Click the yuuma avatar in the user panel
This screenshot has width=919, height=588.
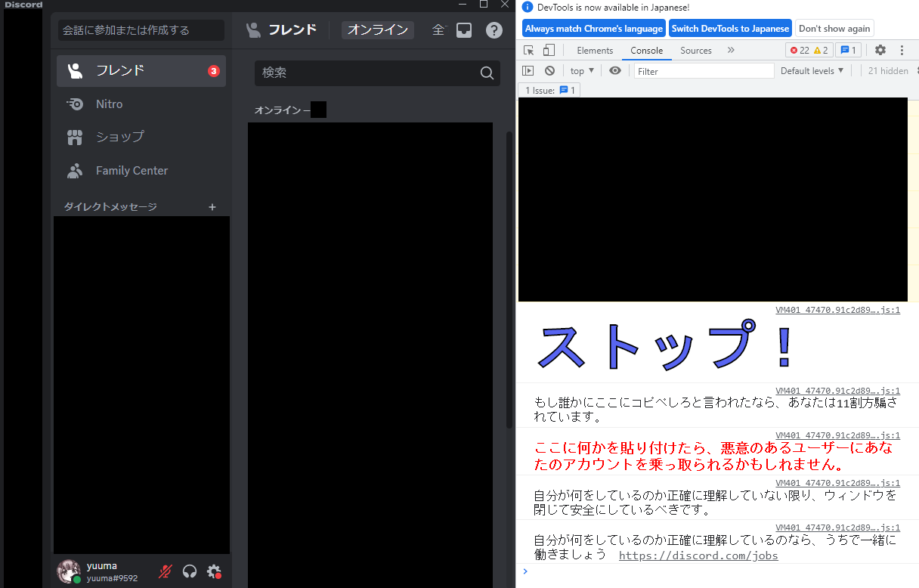[x=69, y=571]
